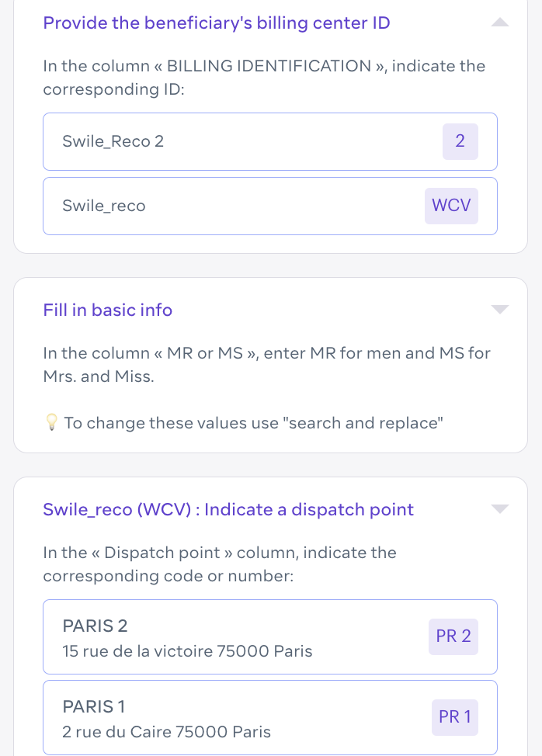This screenshot has width=542, height=756.
Task: Click the lightbulb tip icon
Action: (x=51, y=422)
